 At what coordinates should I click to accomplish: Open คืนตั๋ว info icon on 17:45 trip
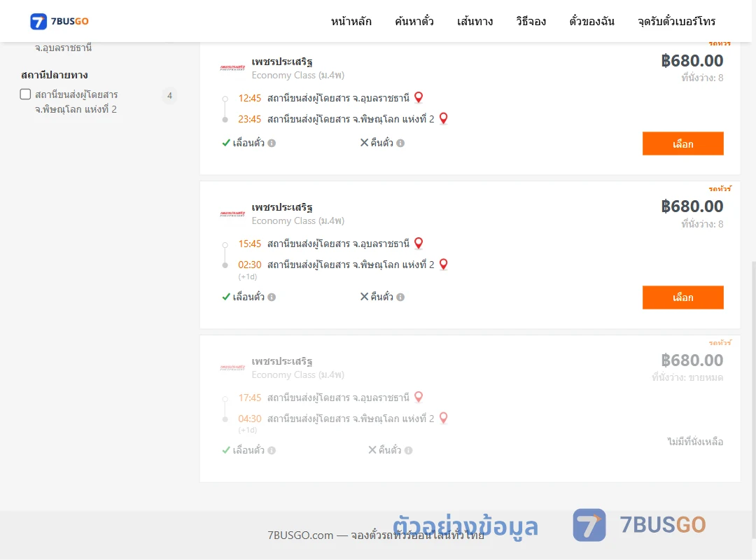408,451
